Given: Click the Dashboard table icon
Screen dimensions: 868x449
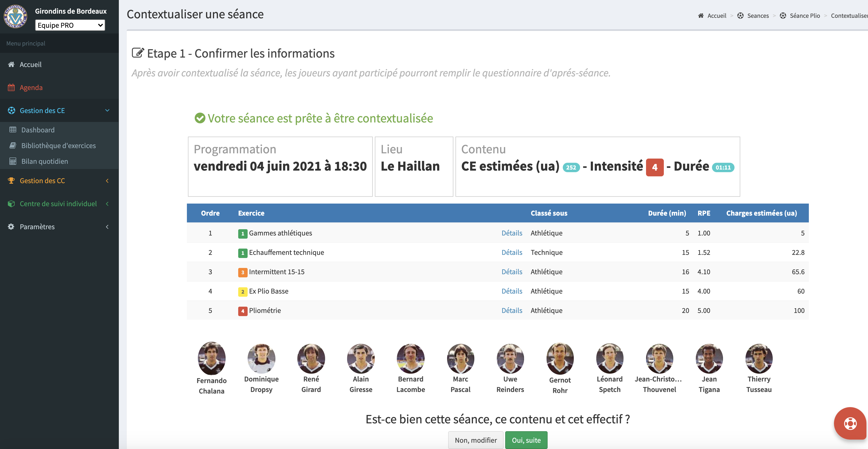Looking at the screenshot, I should click(13, 130).
